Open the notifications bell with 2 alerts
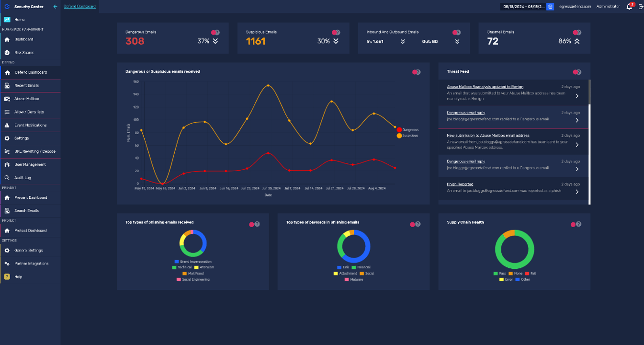This screenshot has height=345, width=644. coord(630,7)
